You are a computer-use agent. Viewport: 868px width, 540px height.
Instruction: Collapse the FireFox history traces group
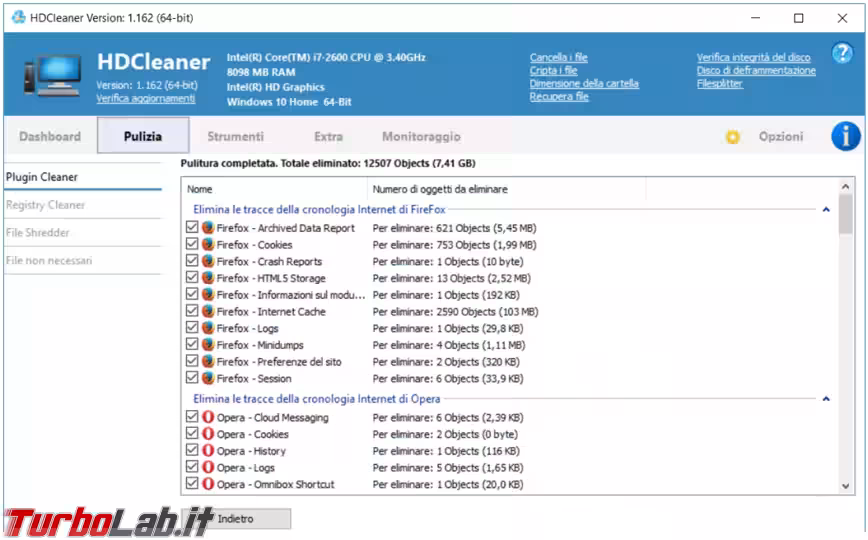[826, 210]
